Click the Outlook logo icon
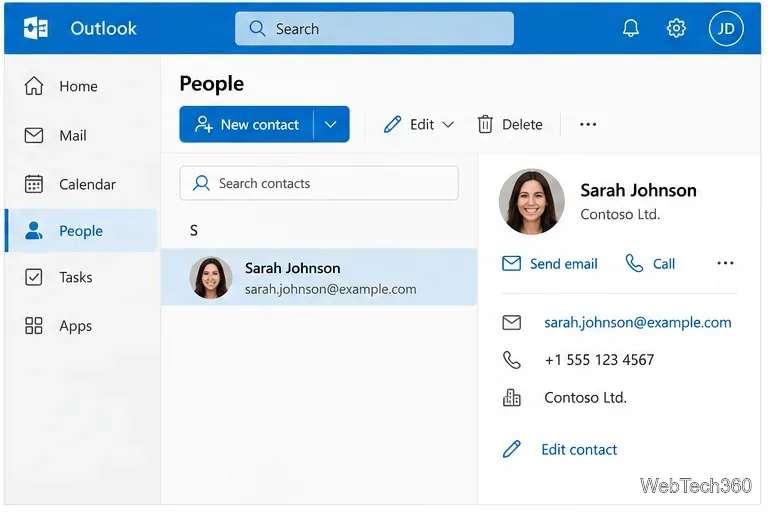This screenshot has height=512, width=768. coord(36,28)
